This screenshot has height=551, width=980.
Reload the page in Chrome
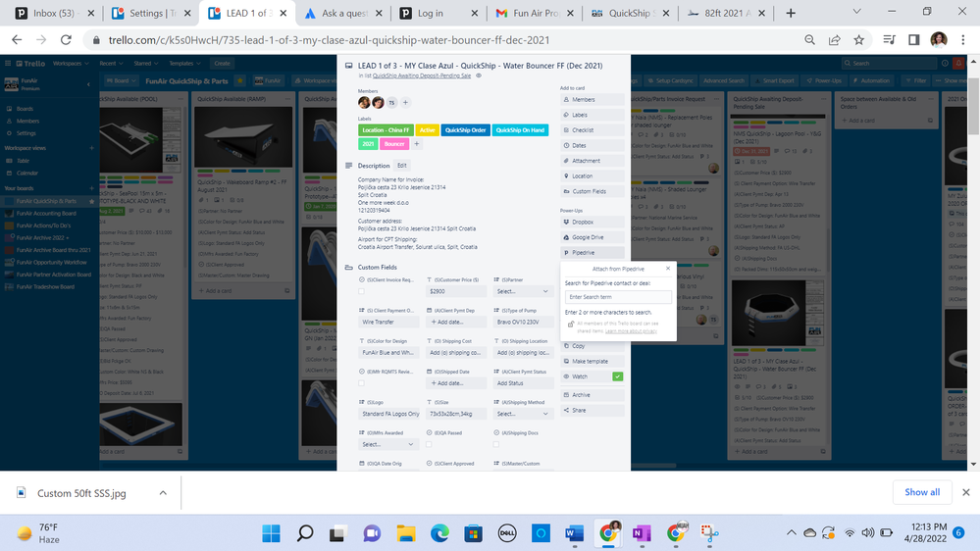point(66,40)
